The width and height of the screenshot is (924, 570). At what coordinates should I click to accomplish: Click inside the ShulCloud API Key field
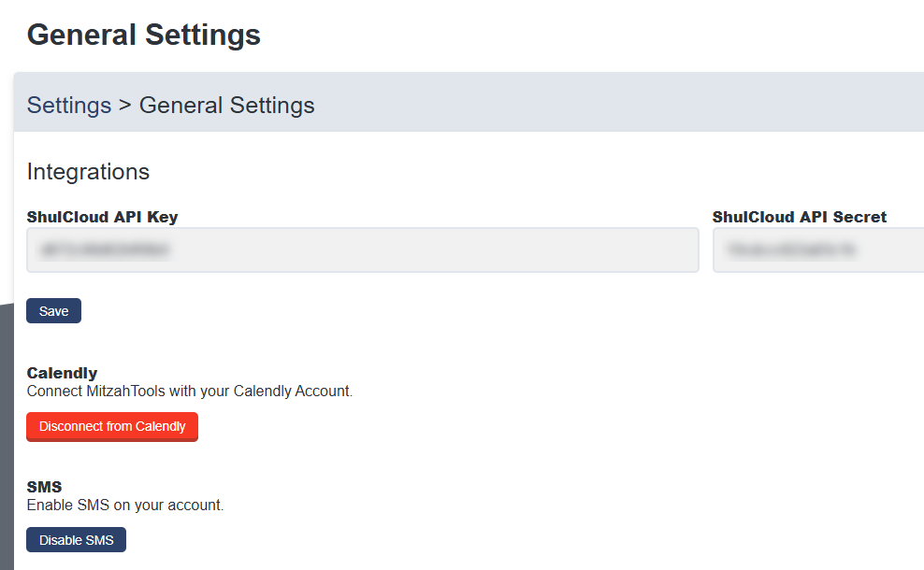(x=362, y=249)
